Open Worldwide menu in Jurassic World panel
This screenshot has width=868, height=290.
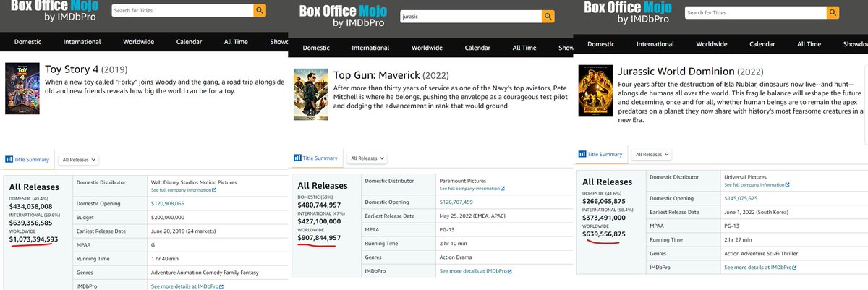tap(712, 44)
